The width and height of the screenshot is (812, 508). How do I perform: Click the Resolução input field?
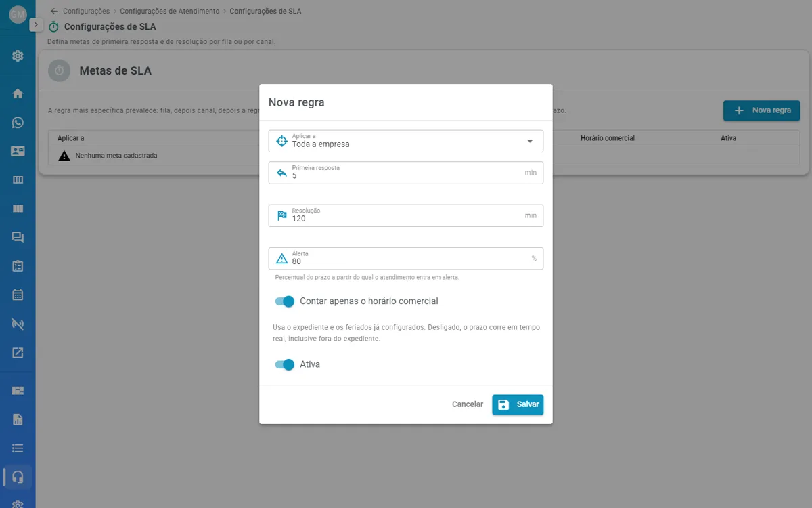(406, 215)
